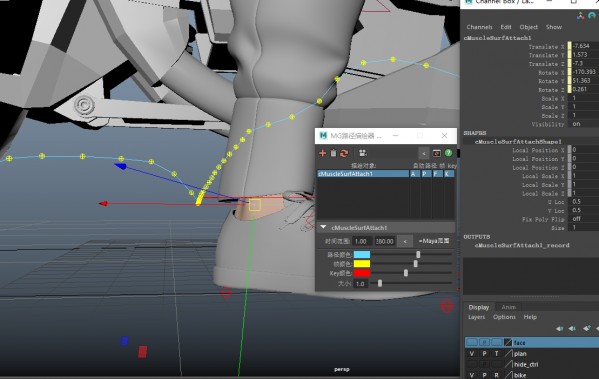Click the < button beside the time range fields
Image resolution: width=599 pixels, height=379 pixels.
click(405, 241)
